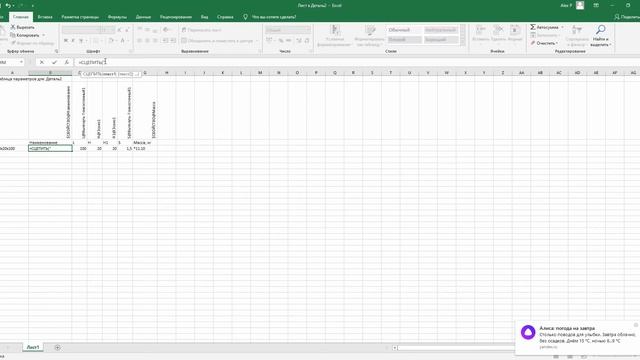Toggle Underline formatting (Ч)
This screenshot has height=360, width=640.
pyautogui.click(x=81, y=40)
